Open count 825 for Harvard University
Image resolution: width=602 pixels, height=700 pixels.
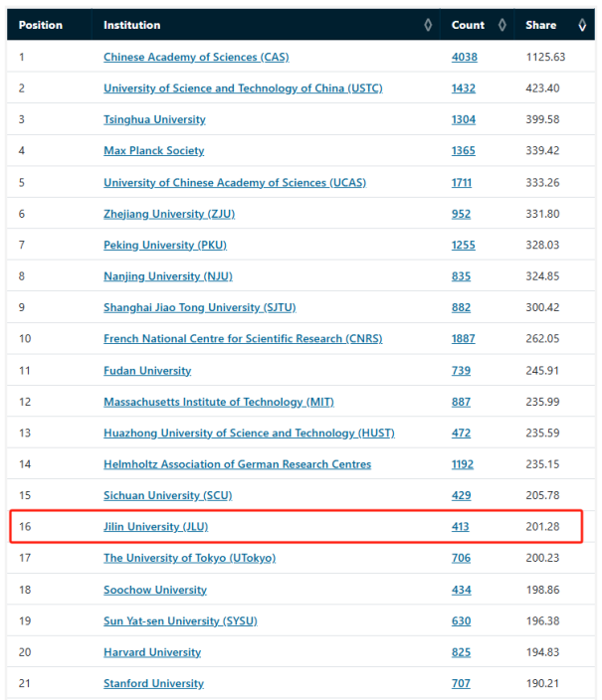click(460, 652)
